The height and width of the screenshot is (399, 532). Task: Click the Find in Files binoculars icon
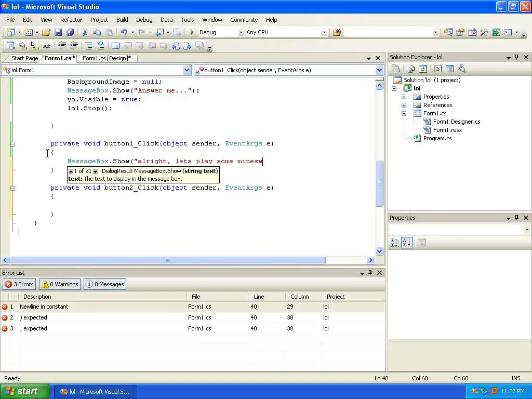pos(337,32)
